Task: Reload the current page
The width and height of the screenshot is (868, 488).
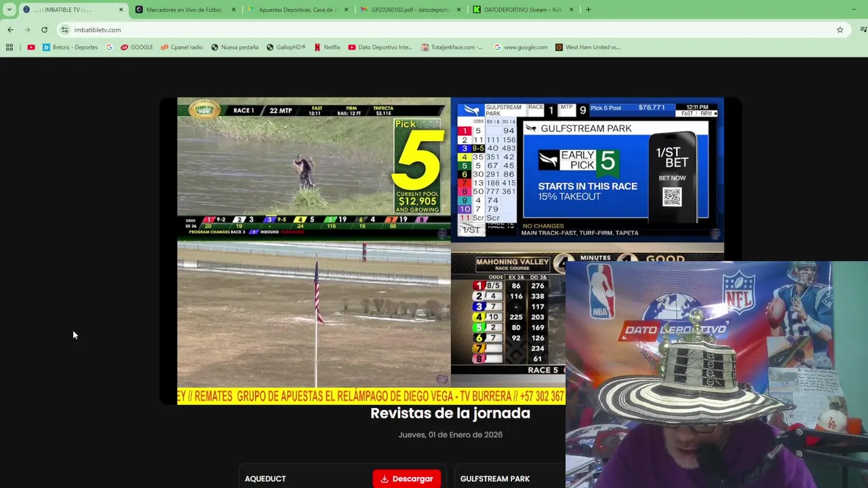Action: [44, 30]
